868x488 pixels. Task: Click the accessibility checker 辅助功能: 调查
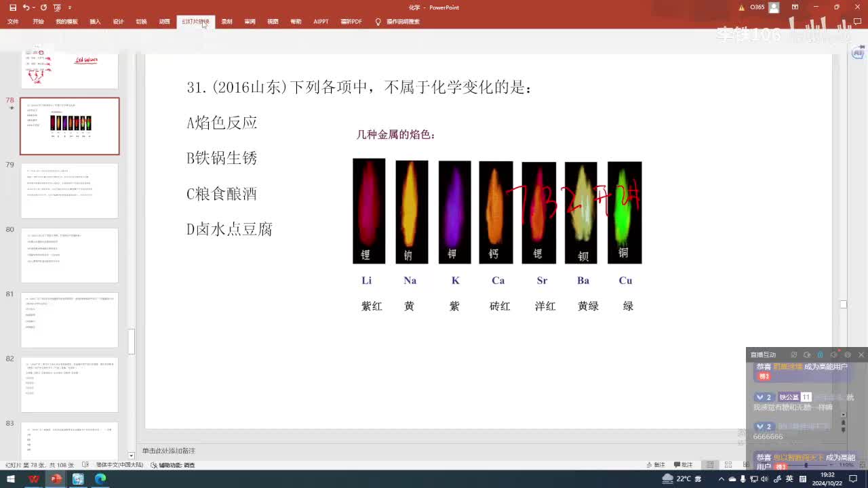[x=172, y=465]
